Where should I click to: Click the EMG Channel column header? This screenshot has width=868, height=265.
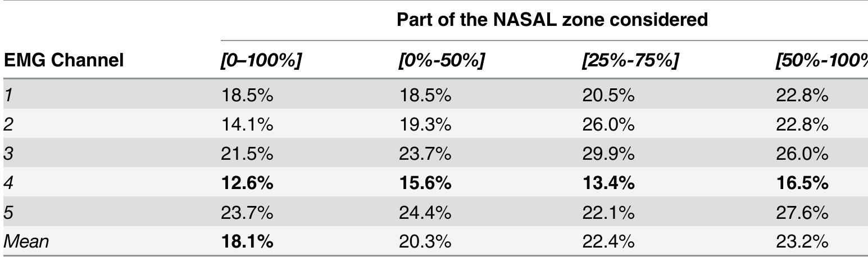point(63,60)
